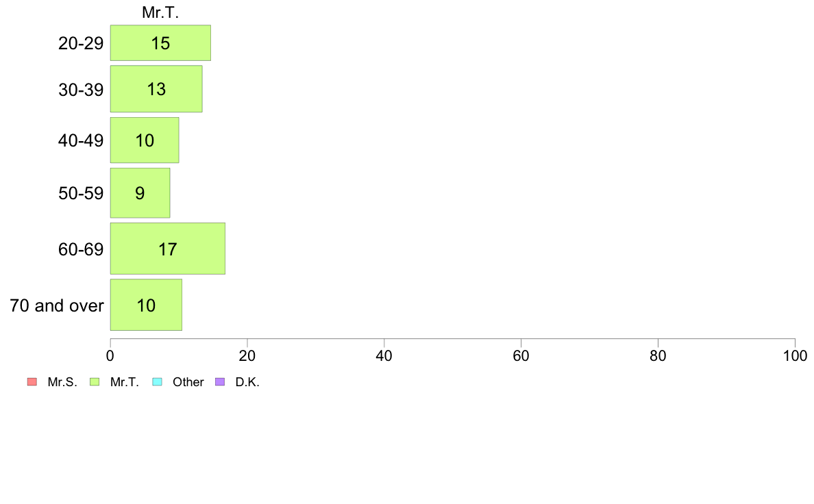Click the 50-59 bar showing 9
814x504 pixels.
click(140, 193)
